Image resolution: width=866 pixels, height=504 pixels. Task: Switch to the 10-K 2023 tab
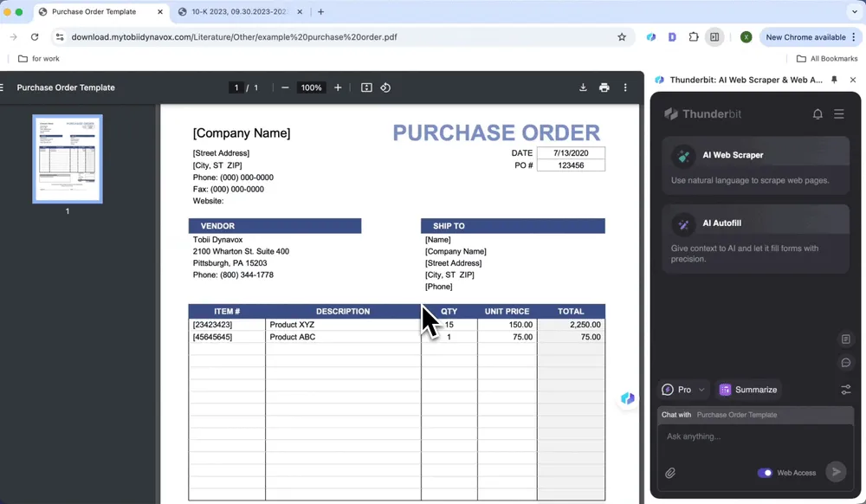[x=239, y=11]
